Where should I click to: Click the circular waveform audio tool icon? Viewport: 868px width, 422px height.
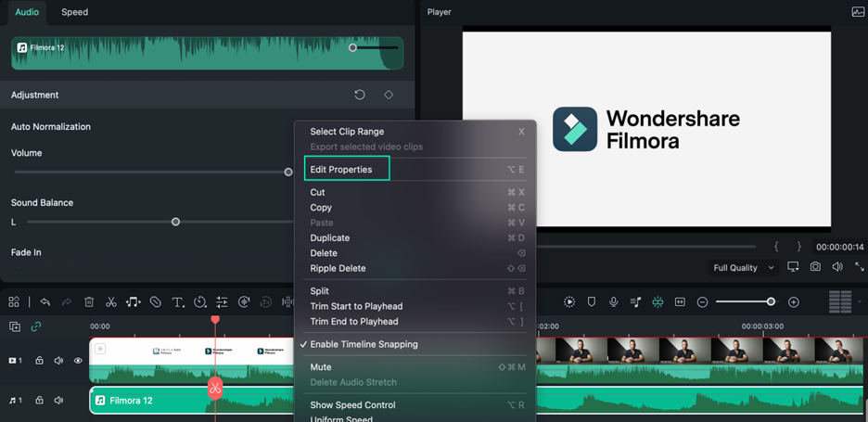pos(244,301)
